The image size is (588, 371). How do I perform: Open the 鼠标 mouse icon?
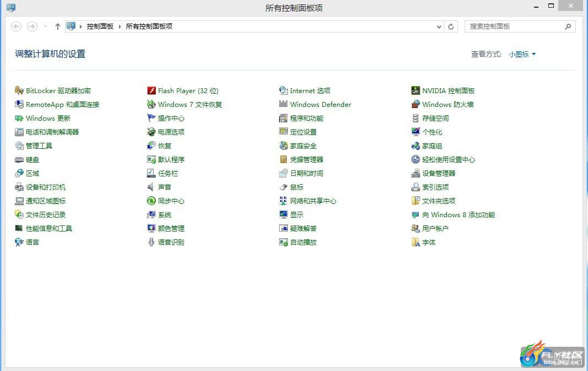pos(284,187)
